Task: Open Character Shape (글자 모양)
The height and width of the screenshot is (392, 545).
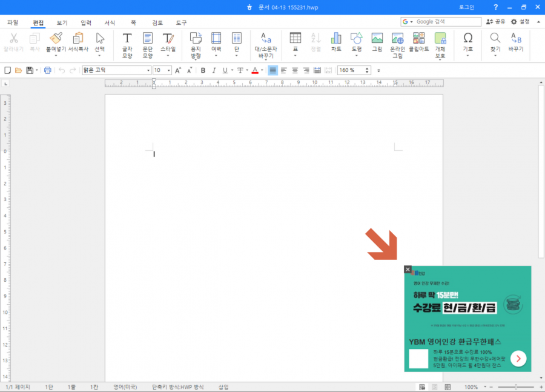Action: click(x=127, y=45)
